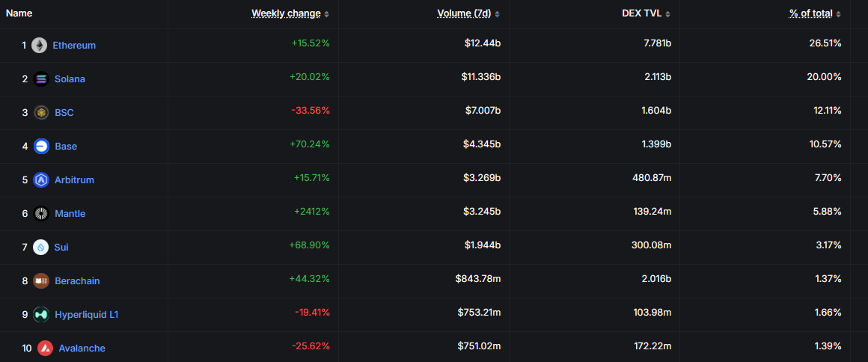Open the Ethereum chain link
This screenshot has width=868, height=362.
[x=74, y=46]
